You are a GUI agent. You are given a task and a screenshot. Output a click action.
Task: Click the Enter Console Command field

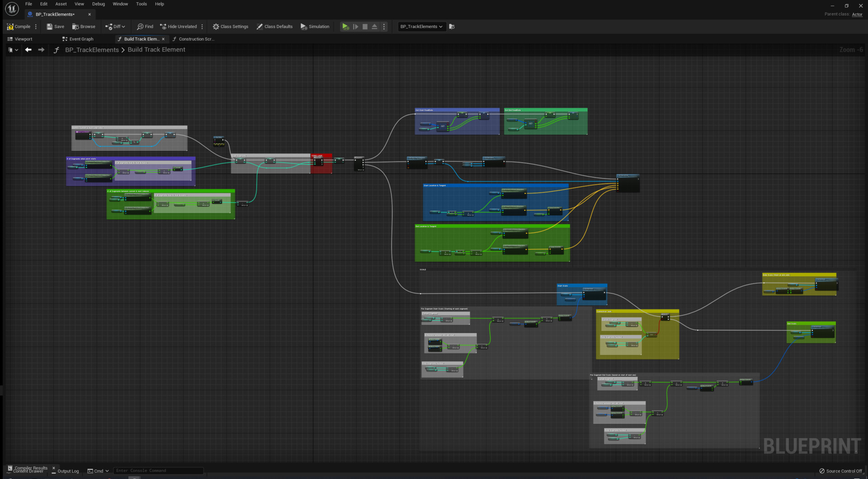click(158, 471)
